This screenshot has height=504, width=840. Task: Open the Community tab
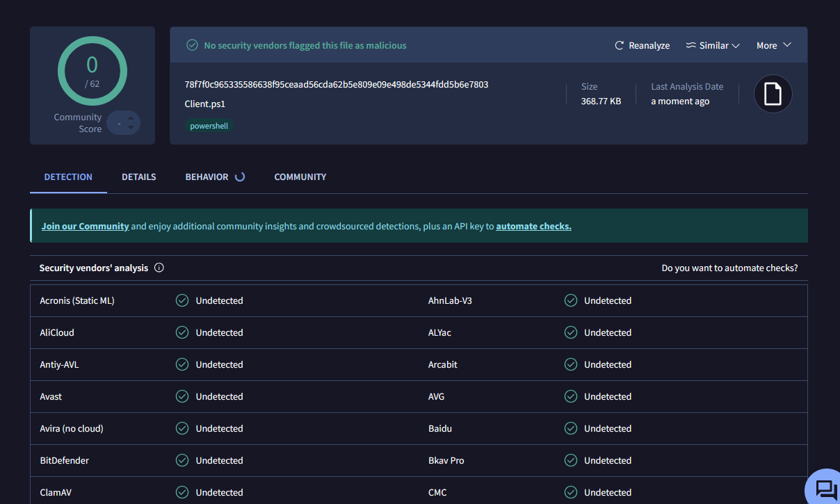(x=300, y=177)
